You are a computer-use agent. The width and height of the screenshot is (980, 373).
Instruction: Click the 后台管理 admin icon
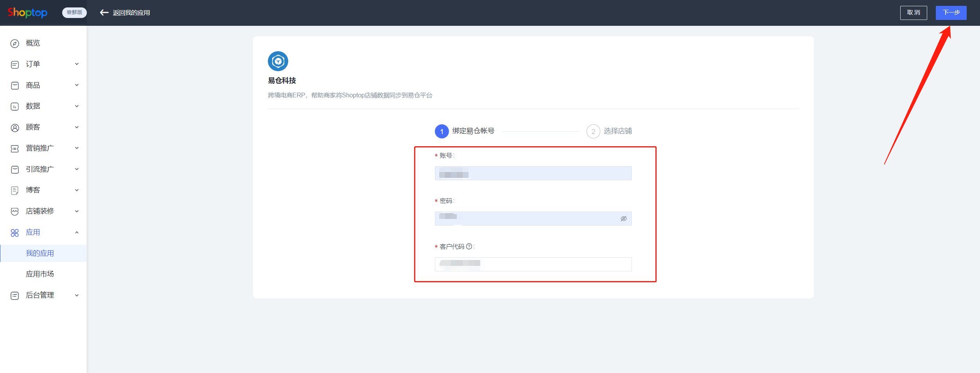(x=15, y=296)
